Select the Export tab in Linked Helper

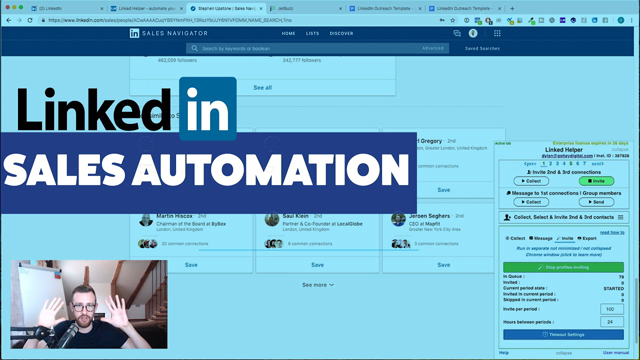[587, 238]
